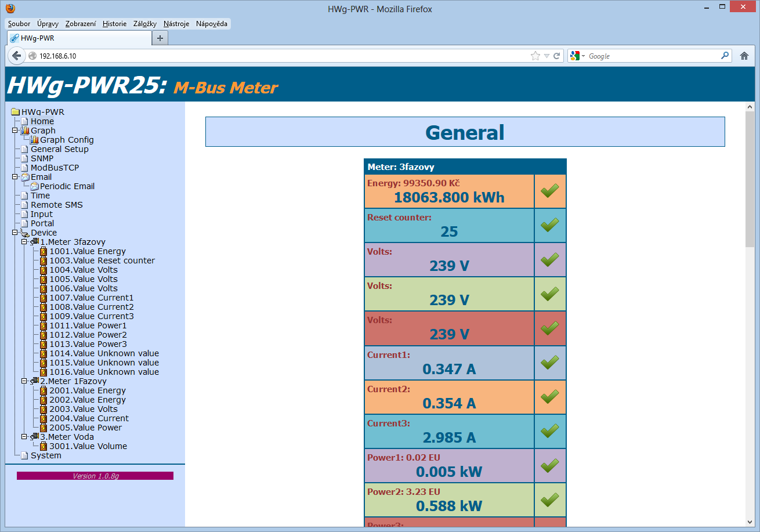760x532 pixels.
Task: Click the value icon beside 1001.Value Energy
Action: [x=44, y=251]
